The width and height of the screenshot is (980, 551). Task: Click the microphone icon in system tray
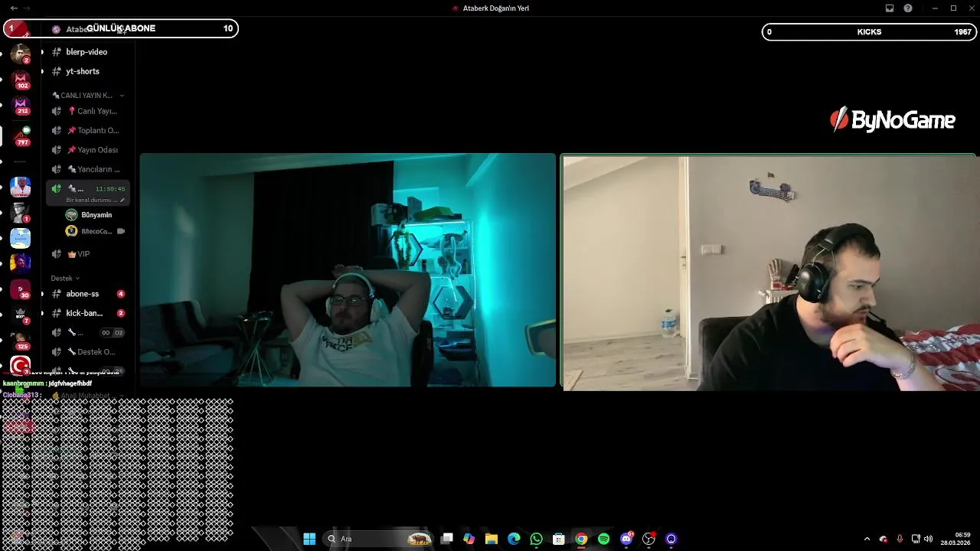click(900, 539)
